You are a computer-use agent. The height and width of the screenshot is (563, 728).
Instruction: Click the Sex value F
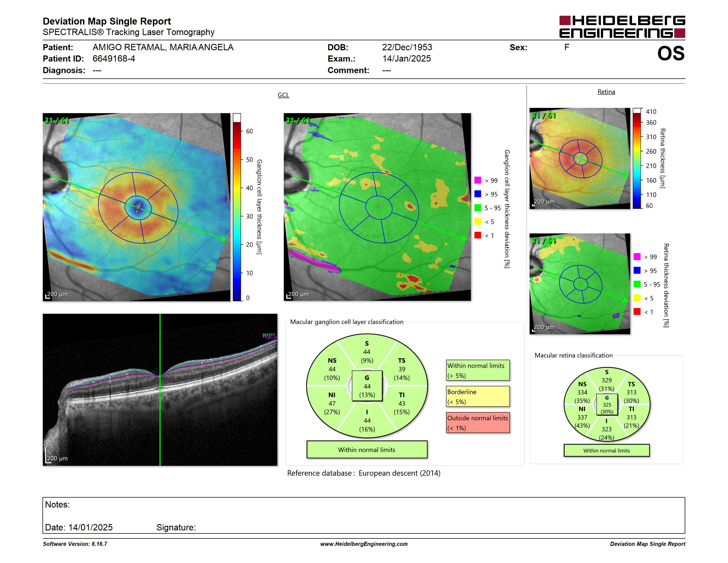coord(567,47)
